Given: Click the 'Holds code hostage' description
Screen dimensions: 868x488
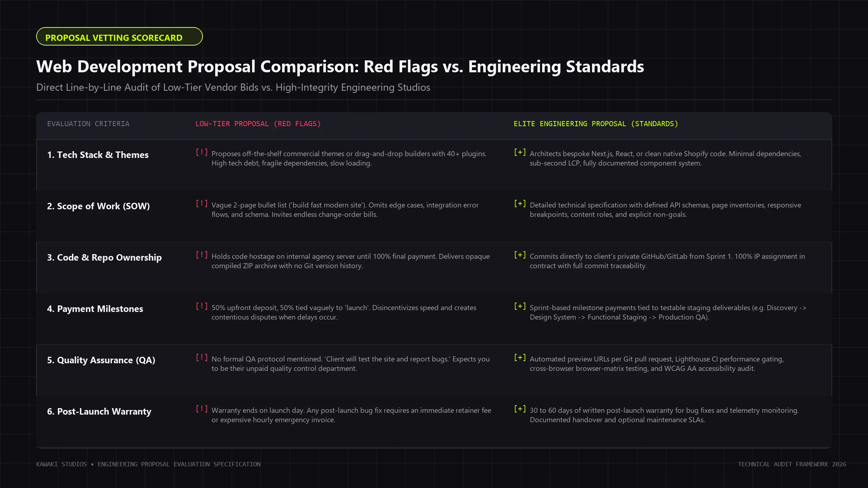Looking at the screenshot, I should (350, 261).
